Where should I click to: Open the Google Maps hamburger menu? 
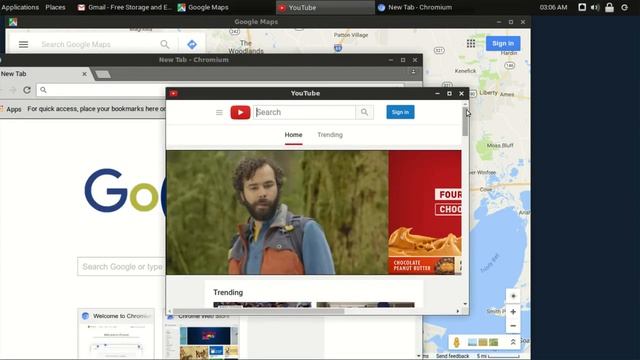pos(23,44)
